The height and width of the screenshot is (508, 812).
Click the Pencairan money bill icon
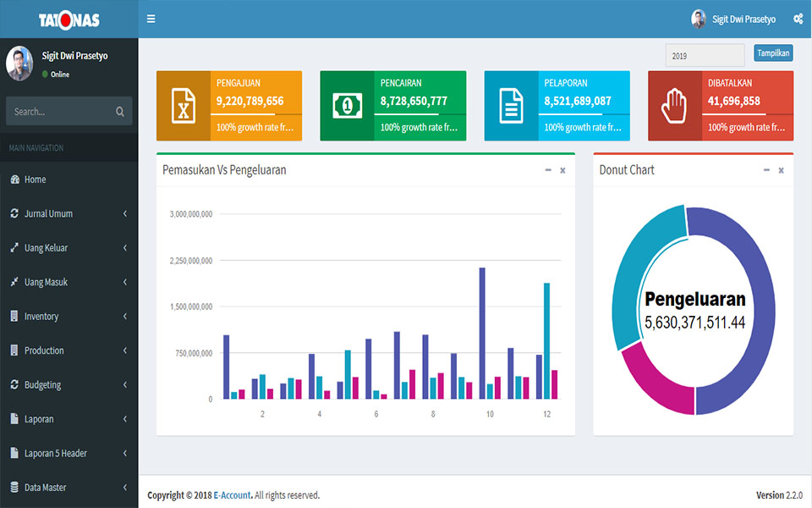coord(347,106)
